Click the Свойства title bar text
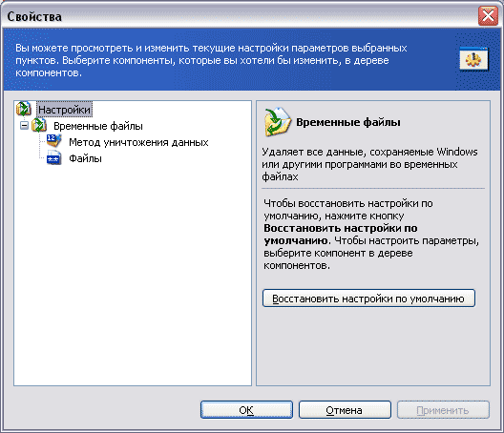The width and height of the screenshot is (504, 433). [x=34, y=16]
